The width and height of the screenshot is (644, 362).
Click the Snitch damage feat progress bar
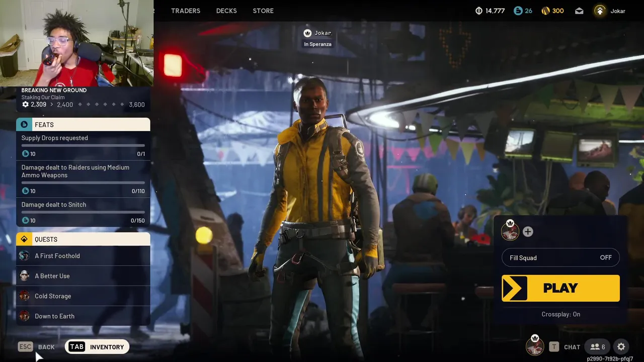pos(83,212)
